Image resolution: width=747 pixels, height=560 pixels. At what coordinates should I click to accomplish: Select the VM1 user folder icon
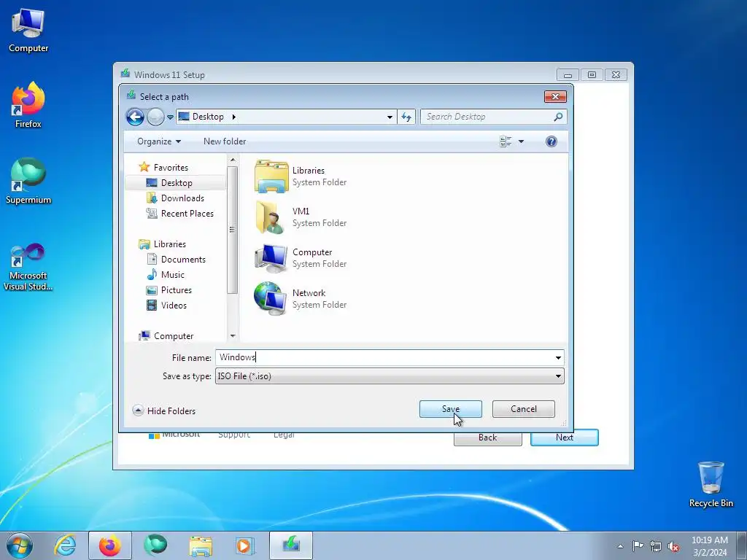(271, 217)
